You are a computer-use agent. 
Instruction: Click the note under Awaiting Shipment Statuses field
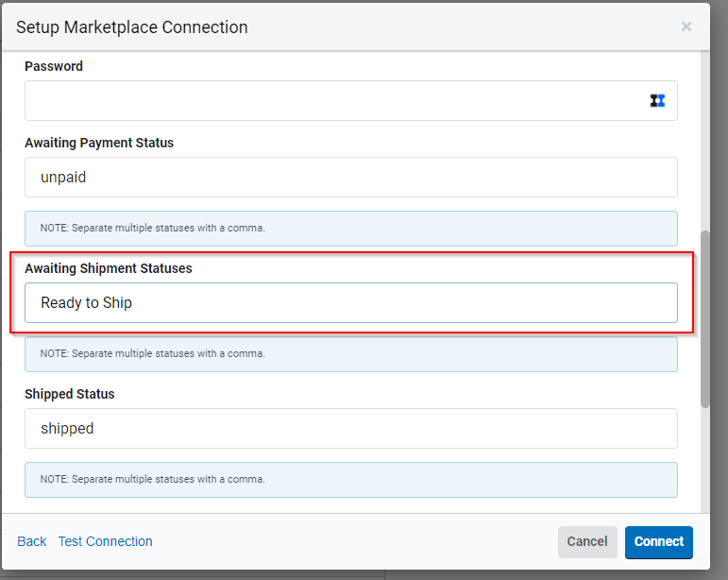coord(350,354)
